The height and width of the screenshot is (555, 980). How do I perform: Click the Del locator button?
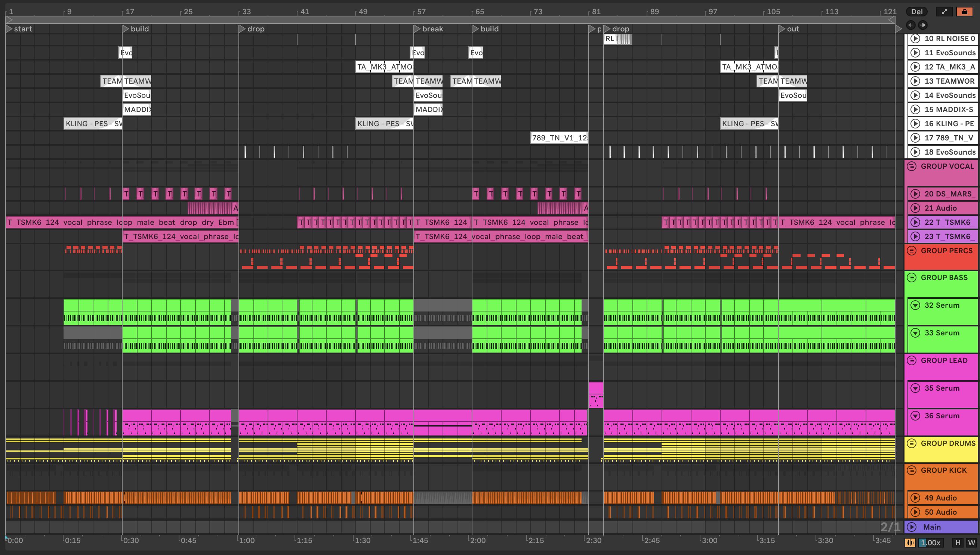[917, 12]
